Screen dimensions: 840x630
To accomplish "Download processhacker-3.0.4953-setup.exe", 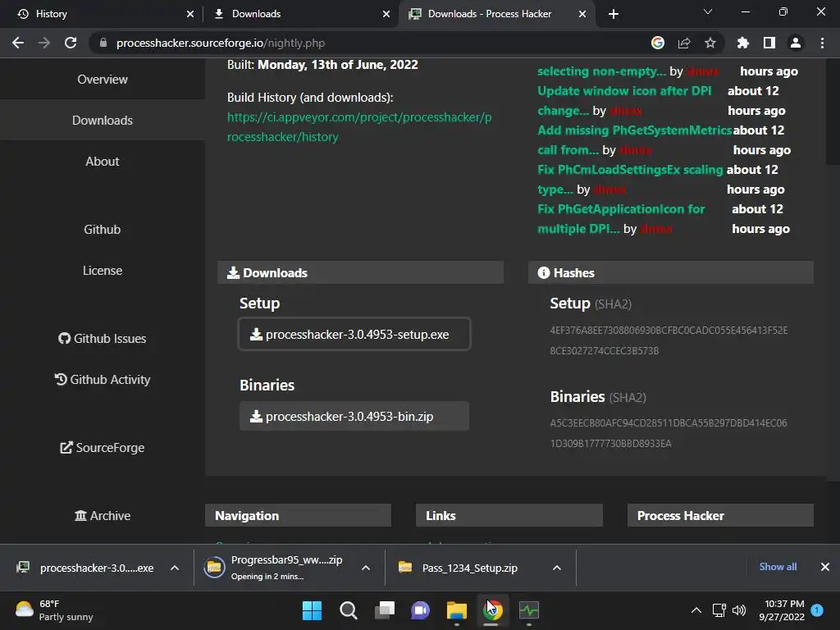I will pos(354,335).
